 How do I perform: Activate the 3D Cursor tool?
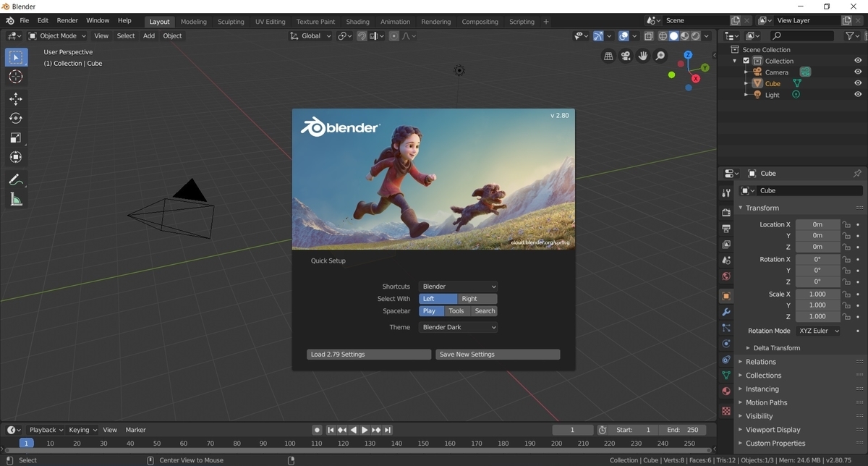[16, 77]
